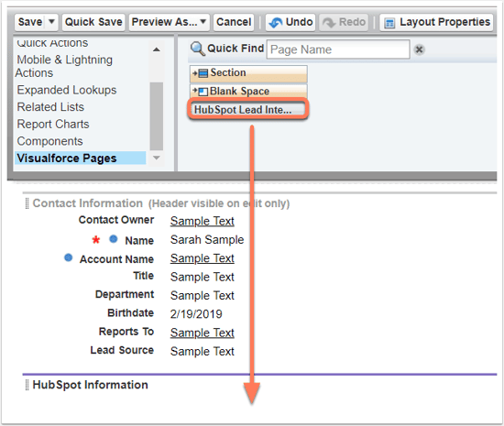Image resolution: width=504 pixels, height=426 pixels.
Task: Select Report Charts in the category list
Action: coord(53,124)
